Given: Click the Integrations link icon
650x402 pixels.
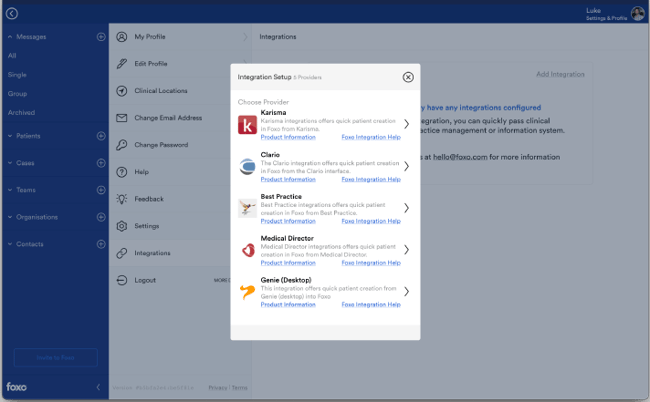Looking at the screenshot, I should coord(121,253).
